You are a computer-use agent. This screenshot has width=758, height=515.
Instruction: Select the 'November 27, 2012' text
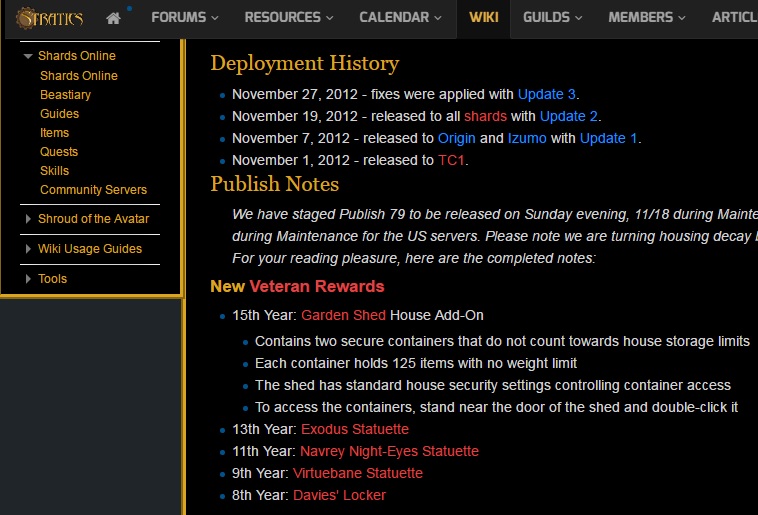(295, 94)
